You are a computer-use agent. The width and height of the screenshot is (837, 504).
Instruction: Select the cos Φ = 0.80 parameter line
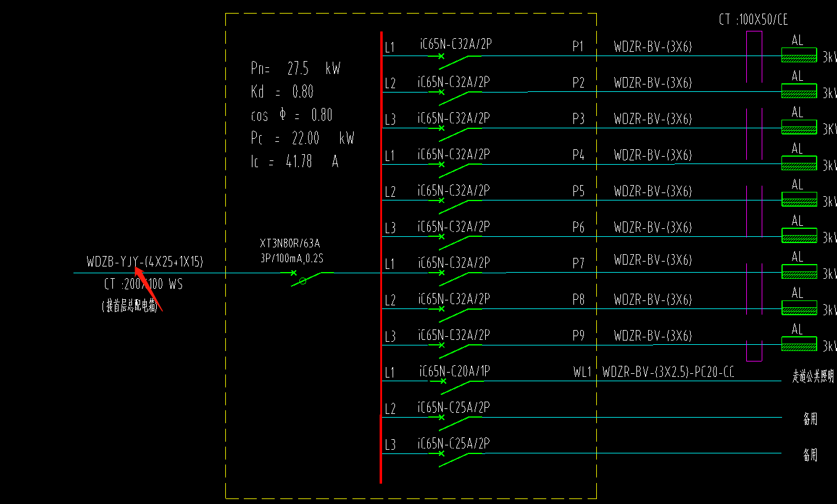[291, 115]
